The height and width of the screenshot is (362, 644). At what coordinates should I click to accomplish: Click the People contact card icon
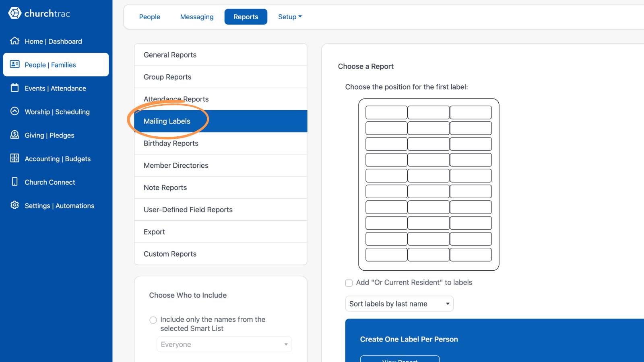point(15,64)
